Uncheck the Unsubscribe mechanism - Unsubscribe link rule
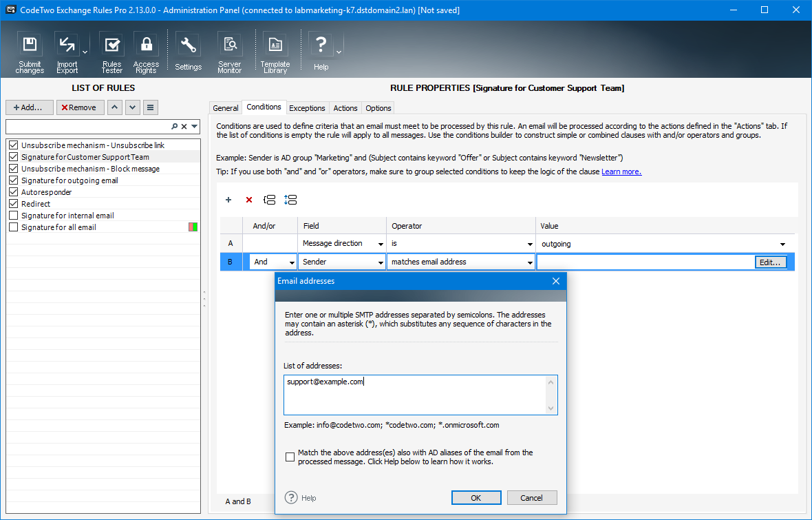 pyautogui.click(x=14, y=145)
